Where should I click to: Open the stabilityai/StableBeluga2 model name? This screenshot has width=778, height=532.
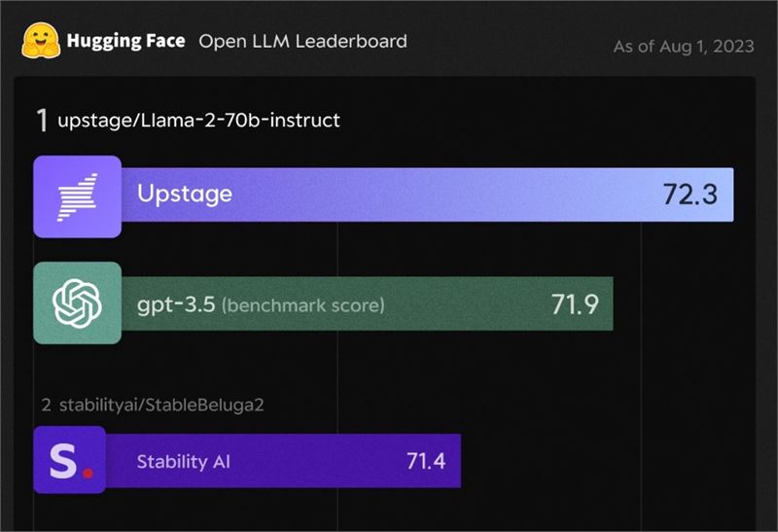[x=161, y=405]
